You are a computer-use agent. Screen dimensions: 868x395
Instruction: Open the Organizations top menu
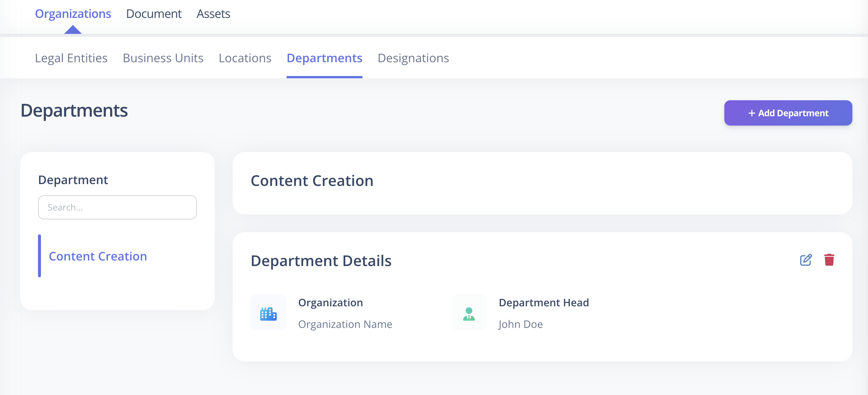[73, 14]
